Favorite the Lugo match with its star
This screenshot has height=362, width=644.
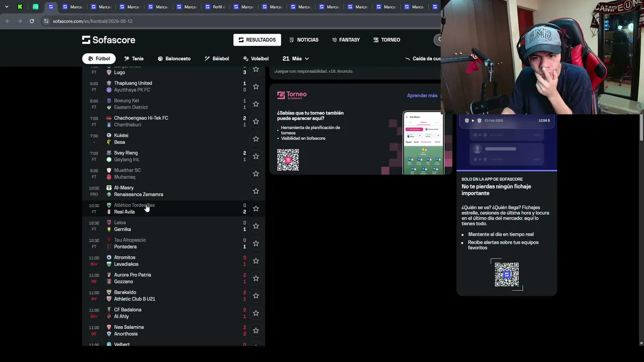point(256,69)
